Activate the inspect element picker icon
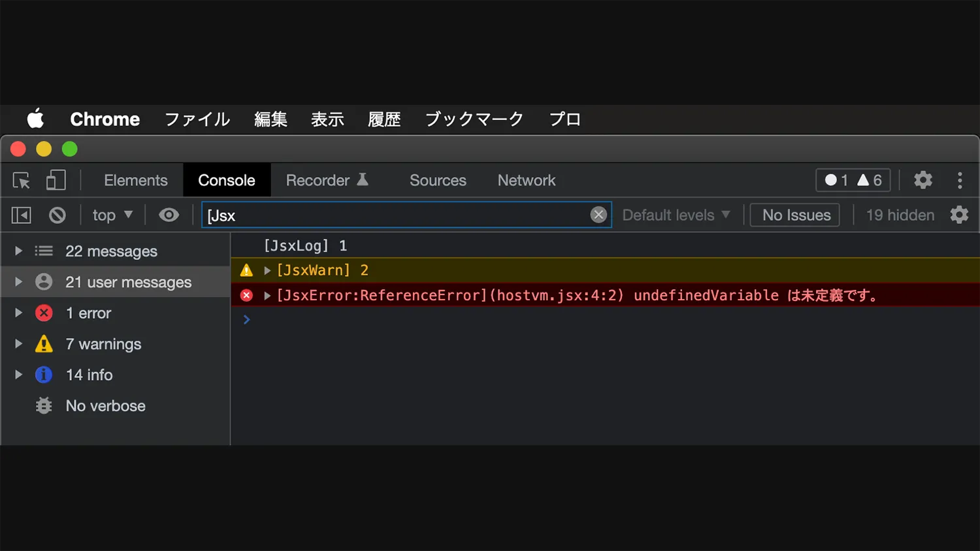The image size is (980, 551). [22, 180]
